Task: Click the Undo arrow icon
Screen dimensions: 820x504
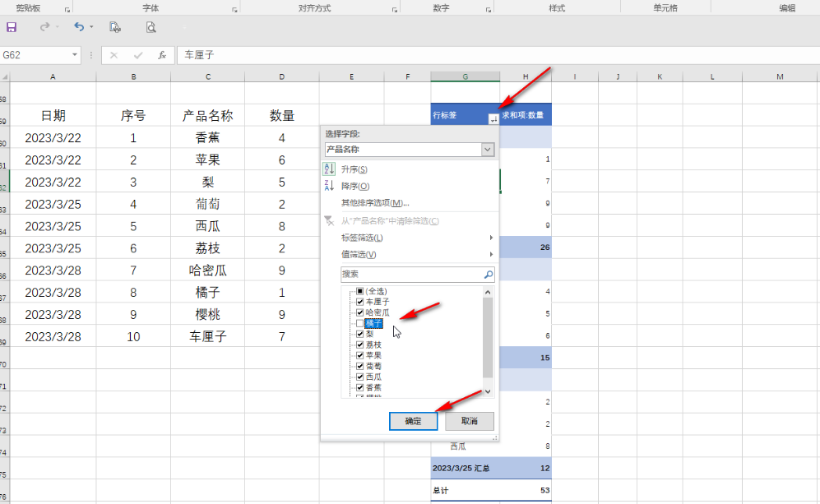Action: pyautogui.click(x=79, y=27)
